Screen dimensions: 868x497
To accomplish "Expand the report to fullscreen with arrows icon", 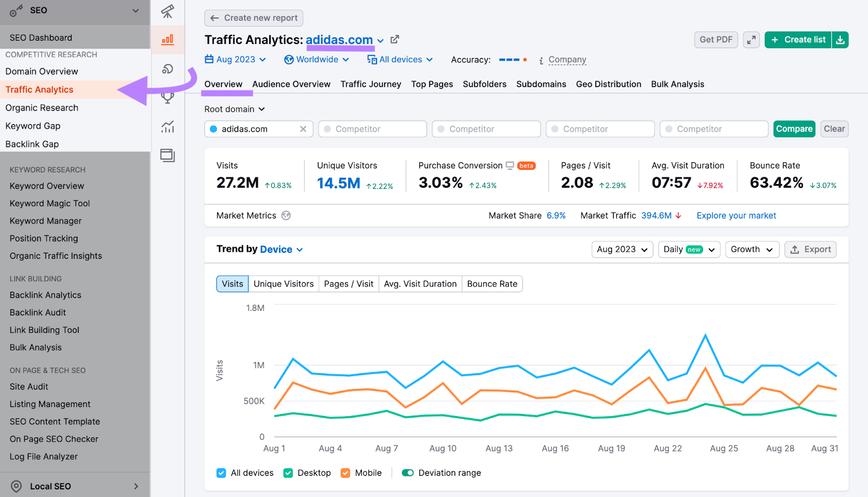I will pos(751,40).
